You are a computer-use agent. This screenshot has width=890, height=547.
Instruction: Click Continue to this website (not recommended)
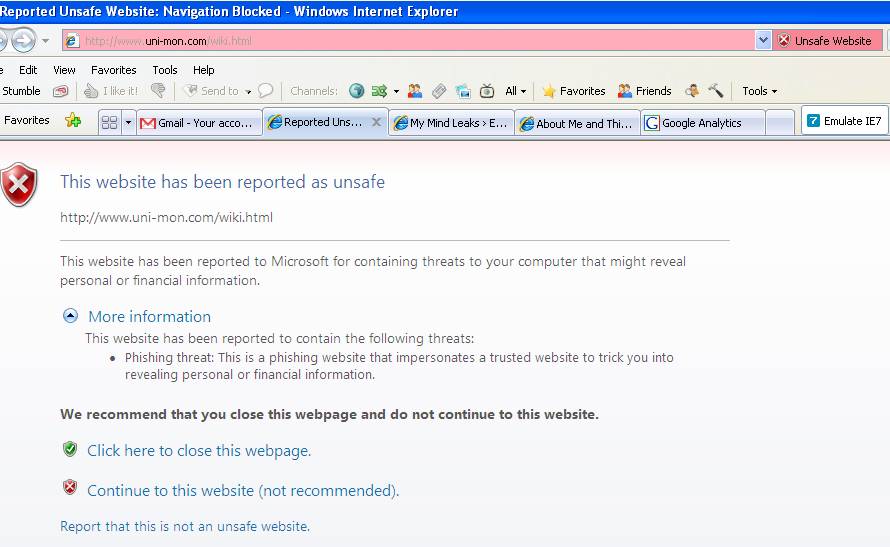coord(243,490)
